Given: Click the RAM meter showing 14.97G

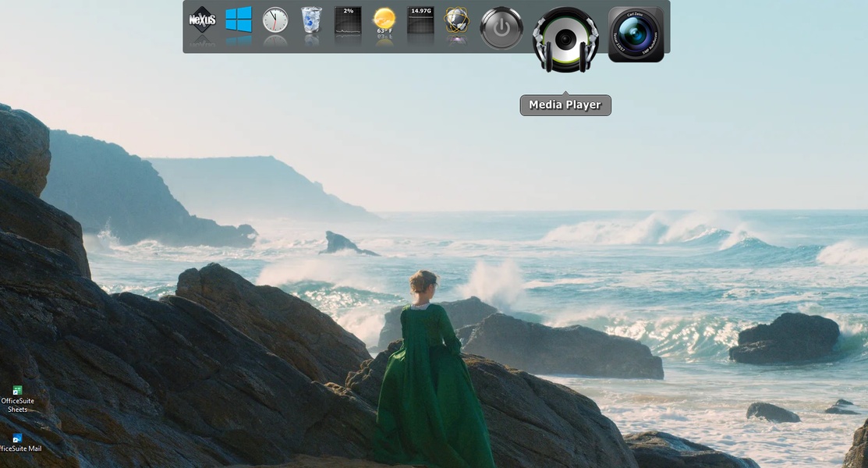Looking at the screenshot, I should tap(421, 21).
